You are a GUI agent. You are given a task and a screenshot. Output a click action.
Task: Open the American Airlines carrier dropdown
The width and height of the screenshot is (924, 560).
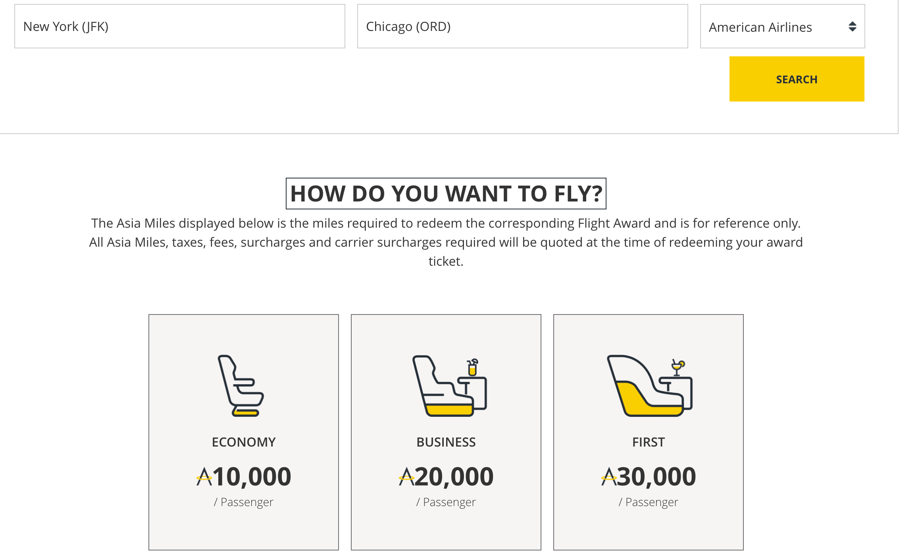782,27
